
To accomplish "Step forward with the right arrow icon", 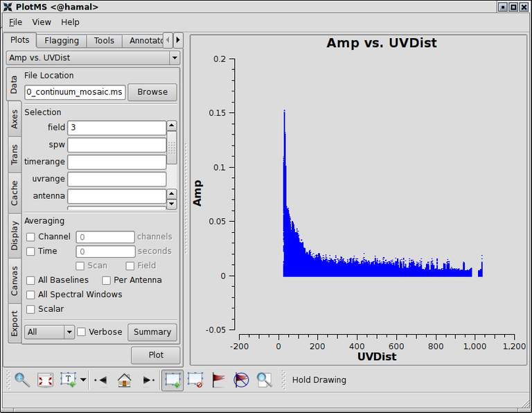I will [x=148, y=380].
